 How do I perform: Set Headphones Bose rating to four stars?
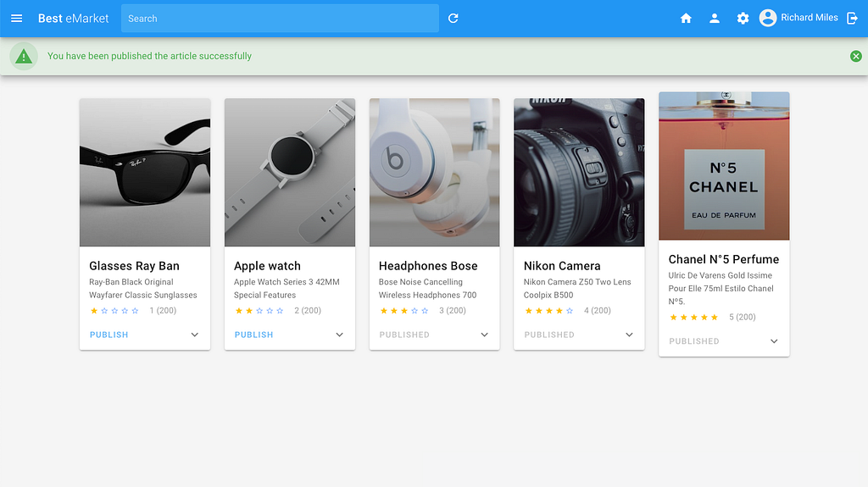(x=415, y=311)
